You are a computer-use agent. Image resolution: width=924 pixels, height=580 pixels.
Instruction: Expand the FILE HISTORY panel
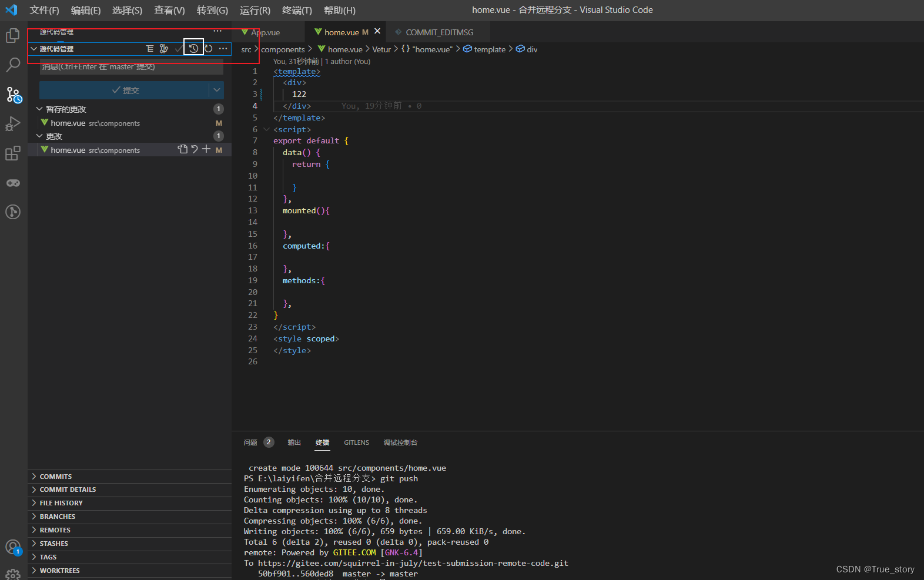click(129, 503)
